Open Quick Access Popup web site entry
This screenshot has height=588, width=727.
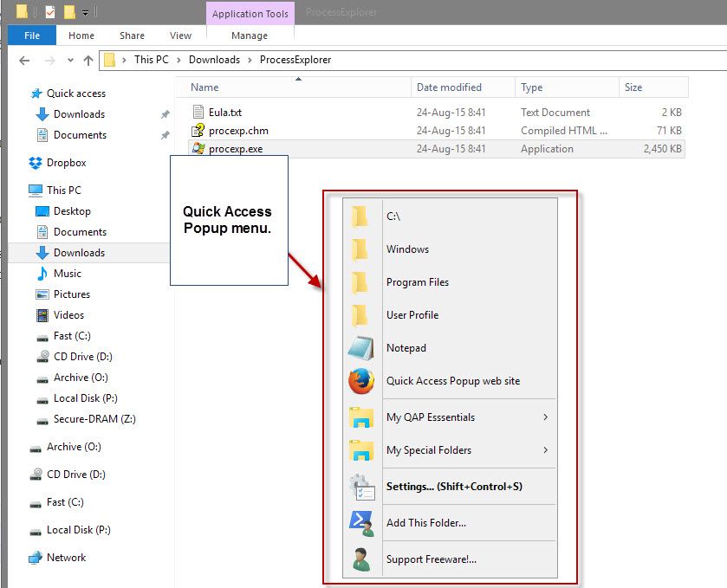pyautogui.click(x=450, y=380)
